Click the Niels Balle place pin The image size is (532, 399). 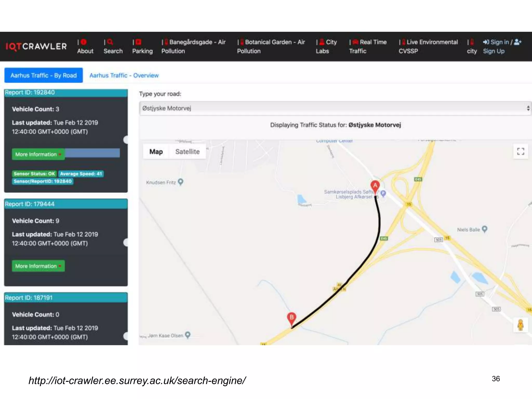484,229
